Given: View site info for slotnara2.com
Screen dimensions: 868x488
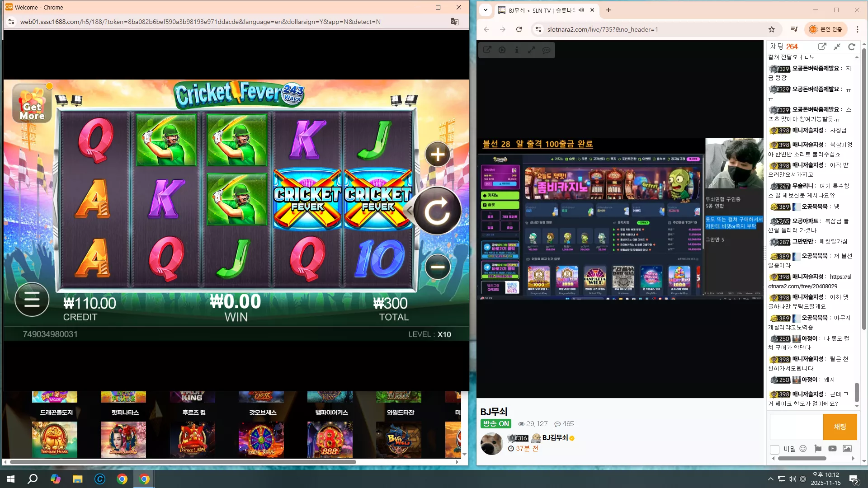Looking at the screenshot, I should pos(538,29).
